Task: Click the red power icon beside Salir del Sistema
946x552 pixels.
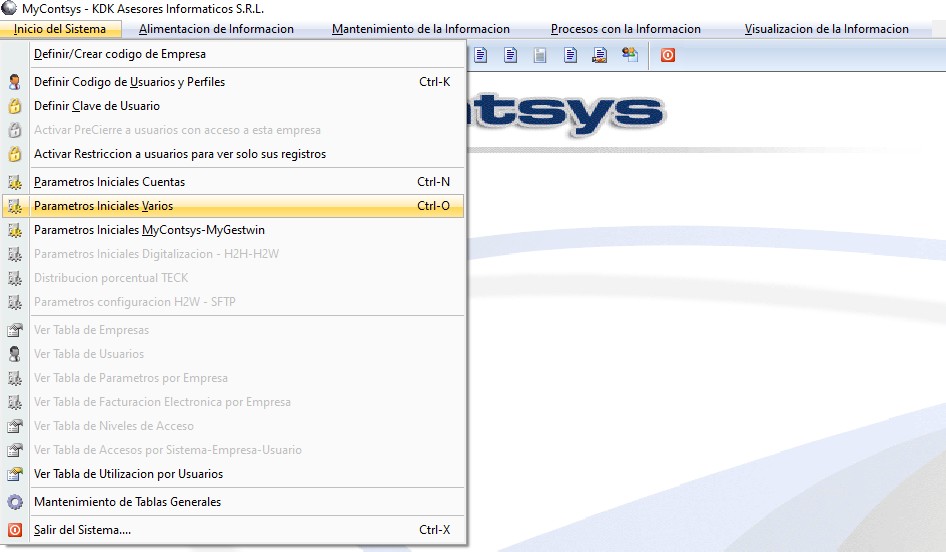Action: click(15, 530)
